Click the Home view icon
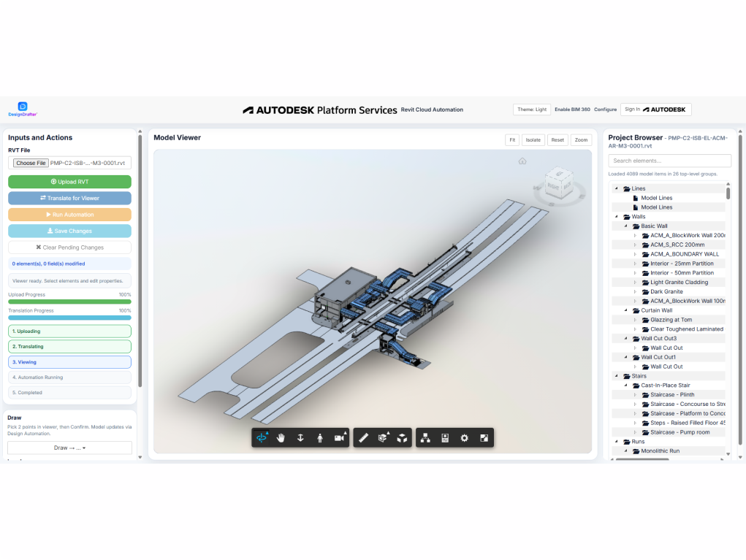The width and height of the screenshot is (746, 560). [522, 161]
